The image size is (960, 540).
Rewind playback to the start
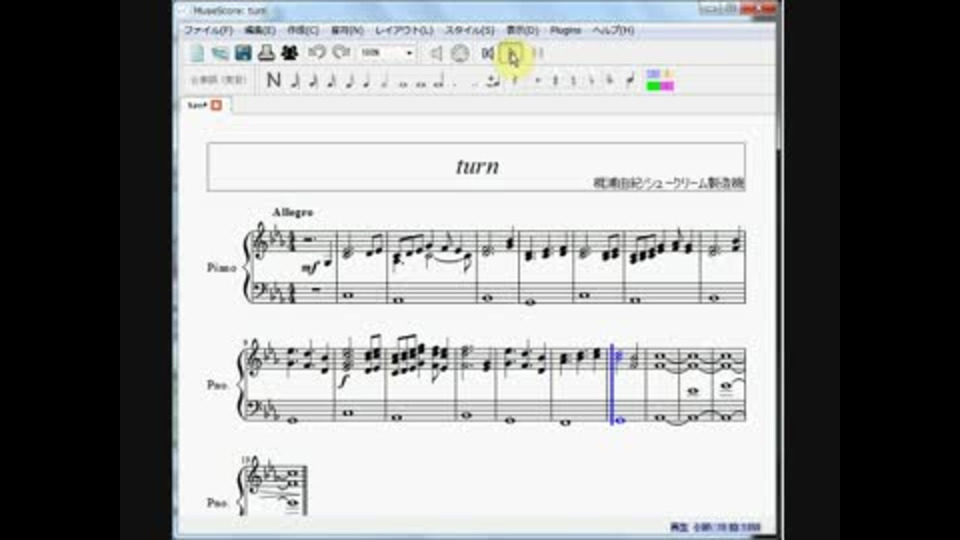[488, 53]
